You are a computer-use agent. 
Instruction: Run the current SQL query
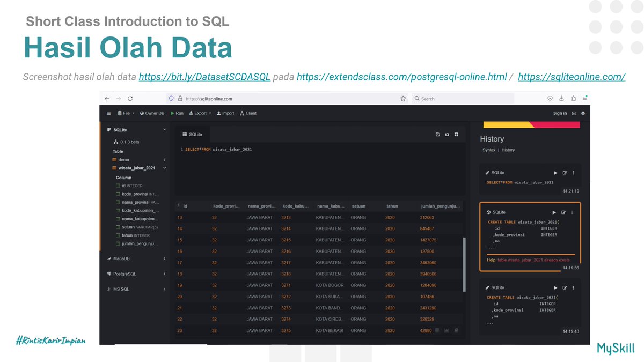177,113
